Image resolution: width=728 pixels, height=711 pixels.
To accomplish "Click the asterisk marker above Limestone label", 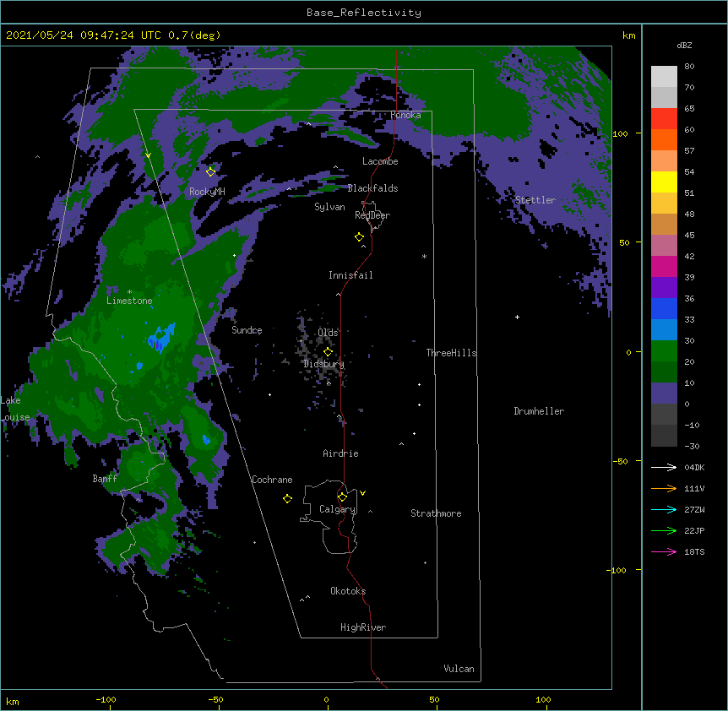I will (x=129, y=292).
